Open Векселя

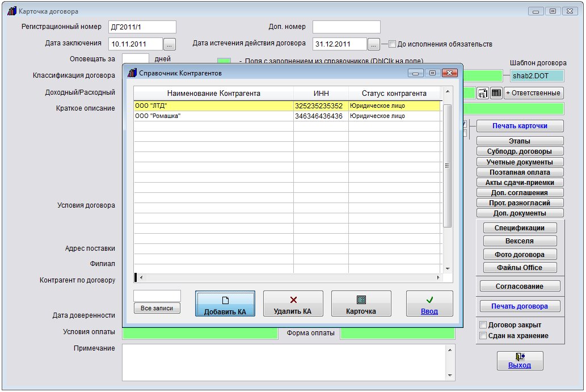tap(520, 241)
